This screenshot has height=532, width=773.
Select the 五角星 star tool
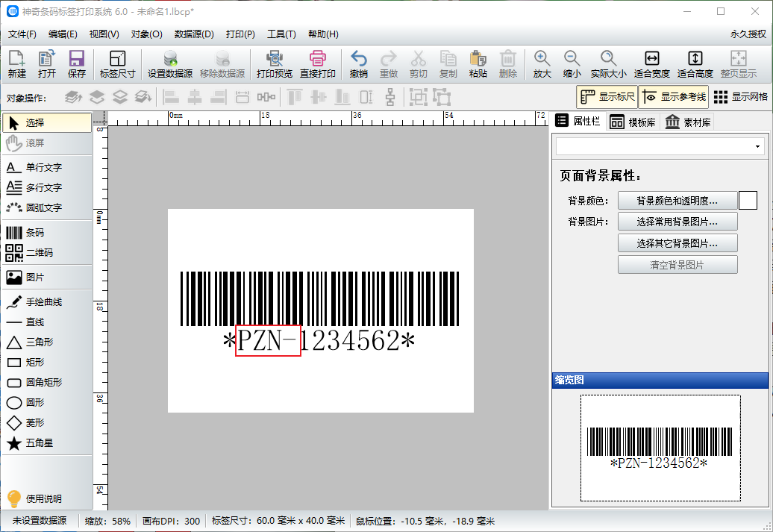tap(47, 443)
